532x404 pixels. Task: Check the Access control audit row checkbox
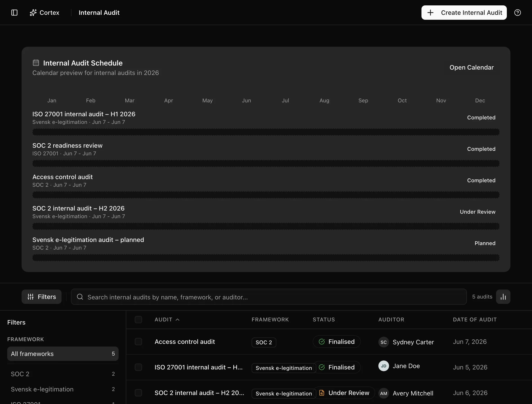138,341
